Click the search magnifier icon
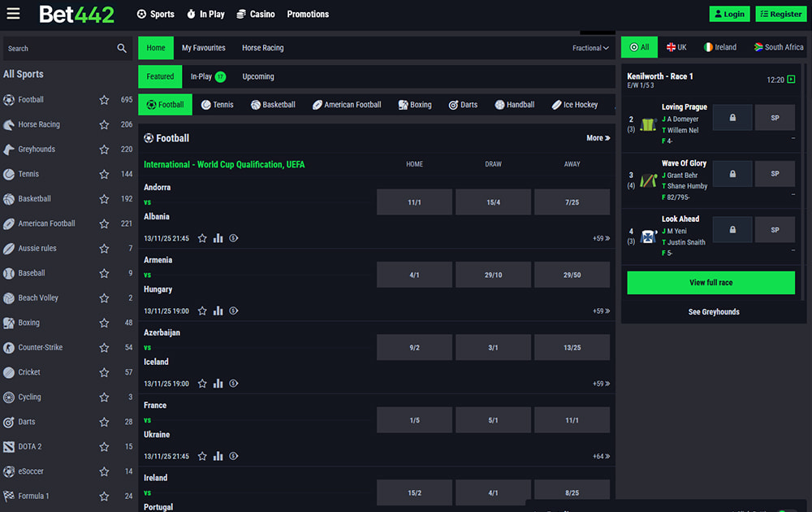 (122, 49)
